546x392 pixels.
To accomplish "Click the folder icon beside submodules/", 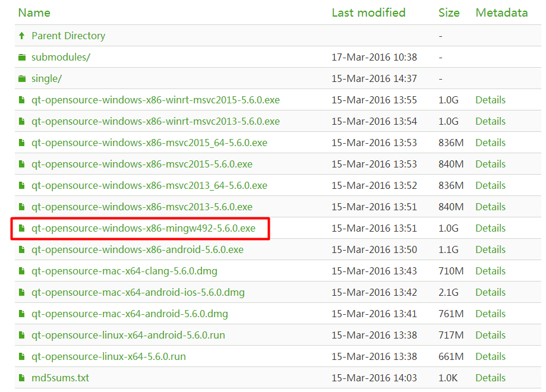I will click(22, 58).
